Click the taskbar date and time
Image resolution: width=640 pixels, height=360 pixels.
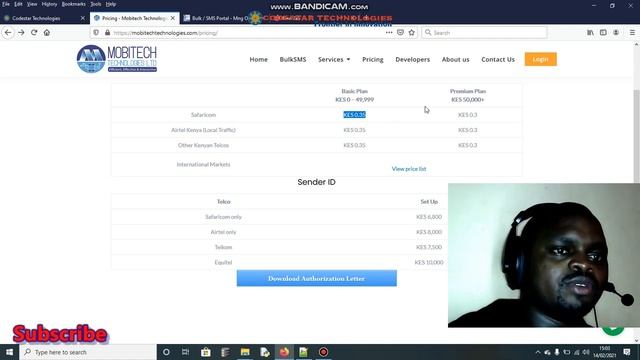pyautogui.click(x=604, y=352)
